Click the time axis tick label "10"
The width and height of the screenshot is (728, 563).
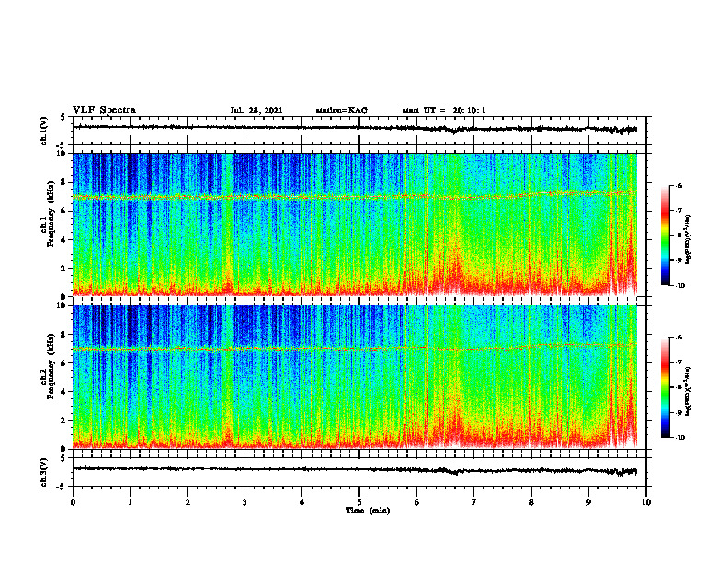(x=646, y=502)
